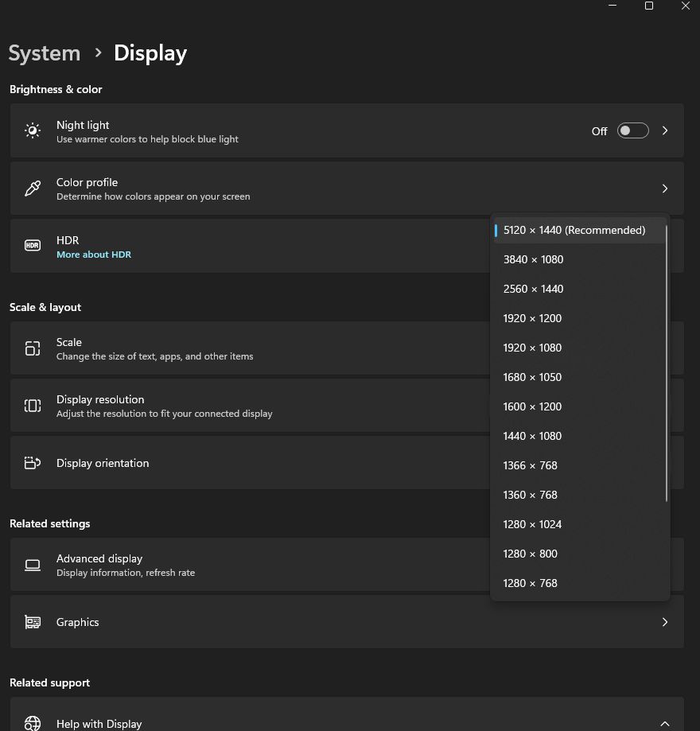This screenshot has width=700, height=731.
Task: Toggle the Night light switch on
Action: click(x=633, y=131)
